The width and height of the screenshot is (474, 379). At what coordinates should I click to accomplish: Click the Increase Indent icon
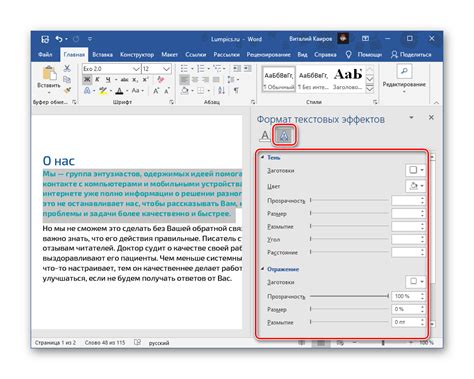coord(247,68)
